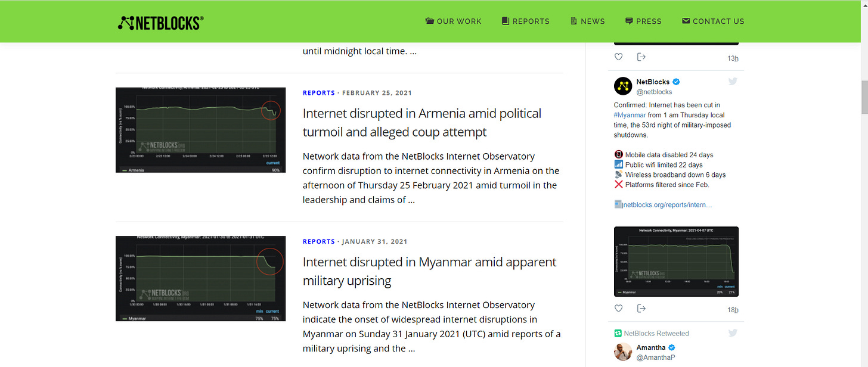Select 'Platforms filtered since Feb.' text
This screenshot has height=367, width=868.
coord(667,185)
